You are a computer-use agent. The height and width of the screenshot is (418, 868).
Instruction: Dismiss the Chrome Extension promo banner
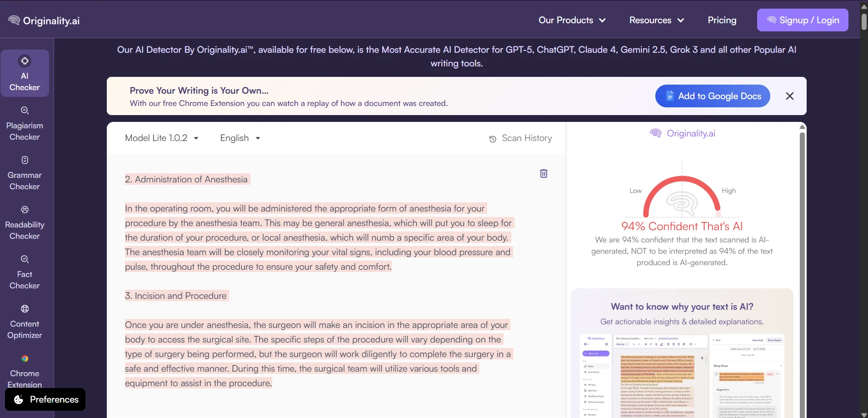tap(790, 96)
